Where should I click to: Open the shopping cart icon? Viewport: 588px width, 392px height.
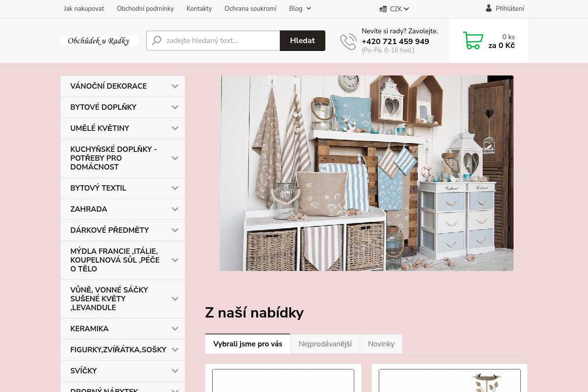point(473,41)
